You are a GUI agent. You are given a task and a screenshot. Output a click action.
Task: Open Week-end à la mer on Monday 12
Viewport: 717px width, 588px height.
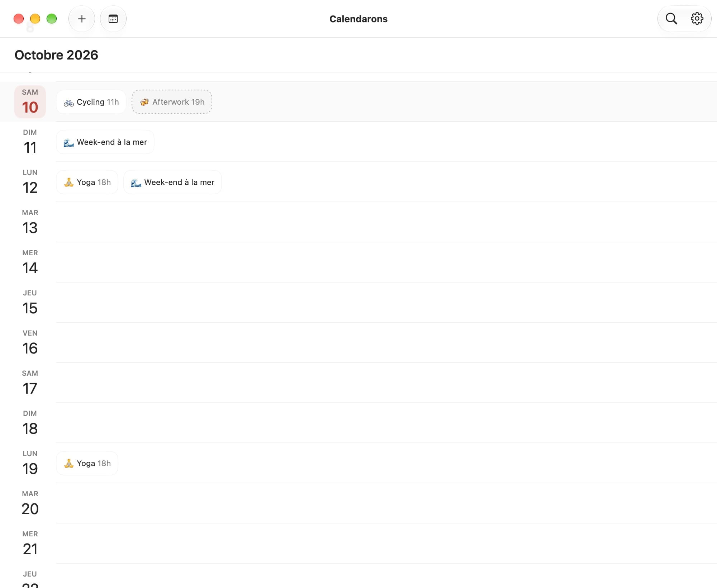[x=172, y=182]
